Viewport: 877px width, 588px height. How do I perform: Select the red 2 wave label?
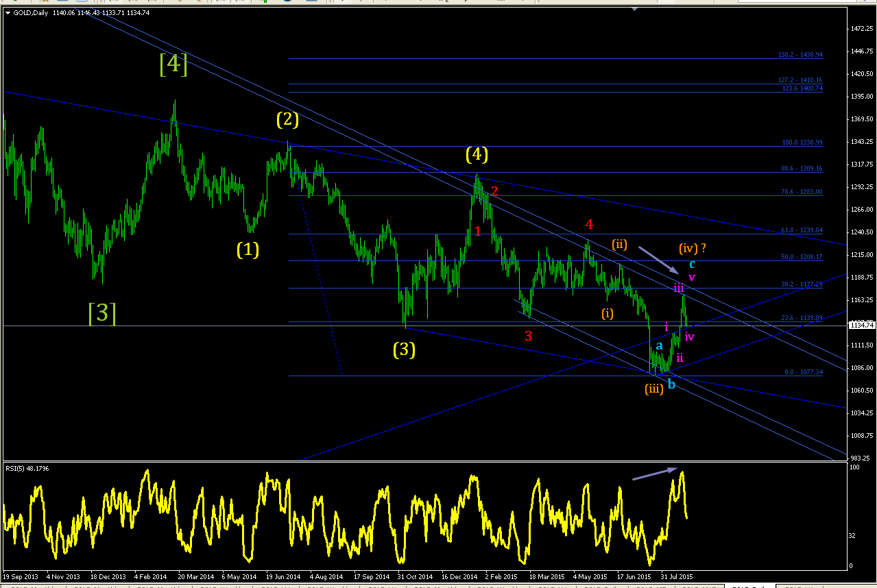coord(494,191)
